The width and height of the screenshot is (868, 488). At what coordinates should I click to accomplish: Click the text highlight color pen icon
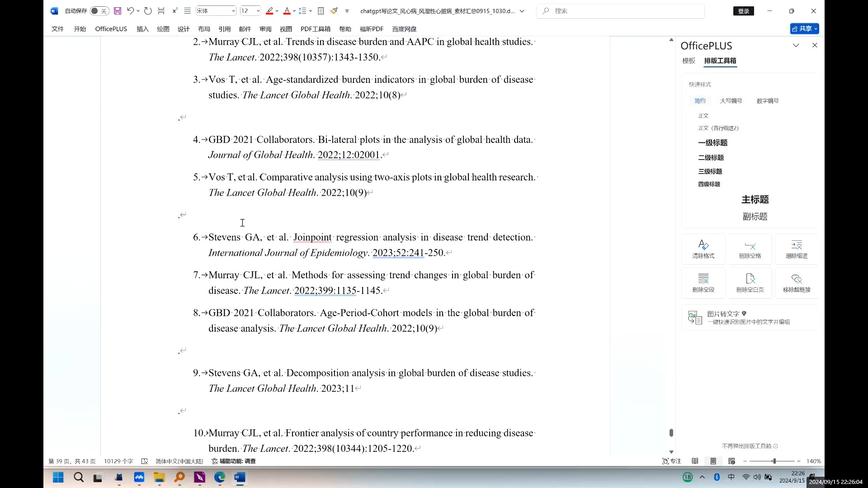tap(269, 11)
